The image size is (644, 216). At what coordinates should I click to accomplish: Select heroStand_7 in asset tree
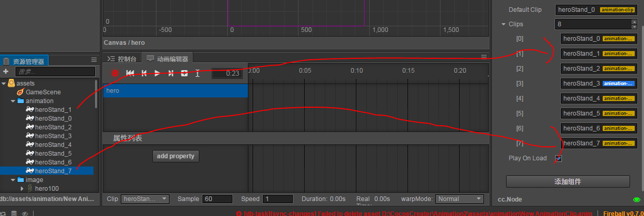(x=46, y=171)
